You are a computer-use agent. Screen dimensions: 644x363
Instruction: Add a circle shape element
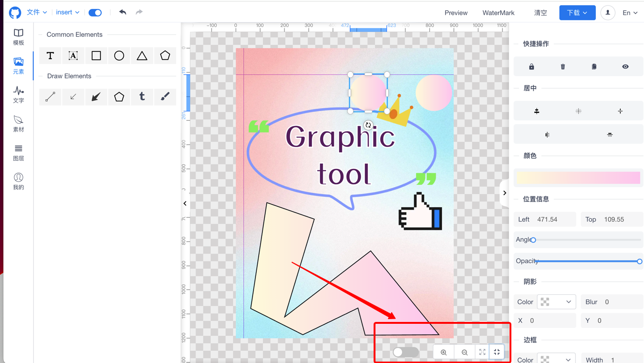pos(119,56)
